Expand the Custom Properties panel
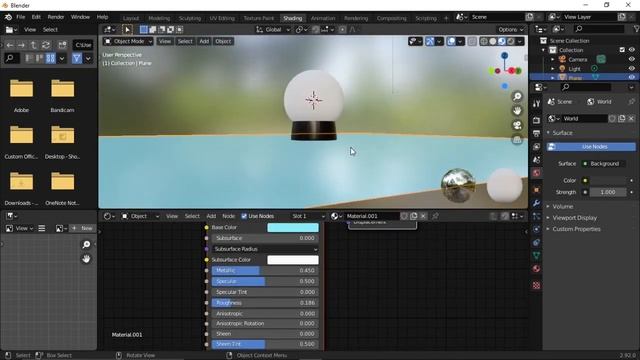Screen dimensions: 640x360 pyautogui.click(x=576, y=229)
